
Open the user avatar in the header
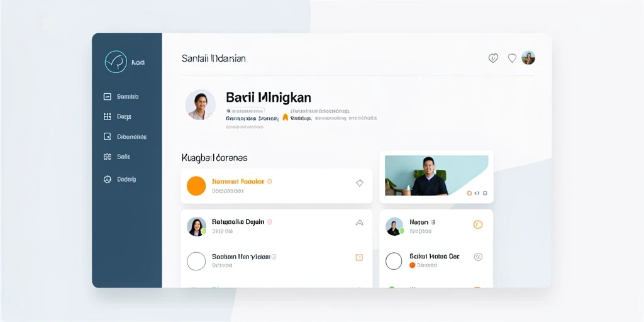(x=528, y=58)
